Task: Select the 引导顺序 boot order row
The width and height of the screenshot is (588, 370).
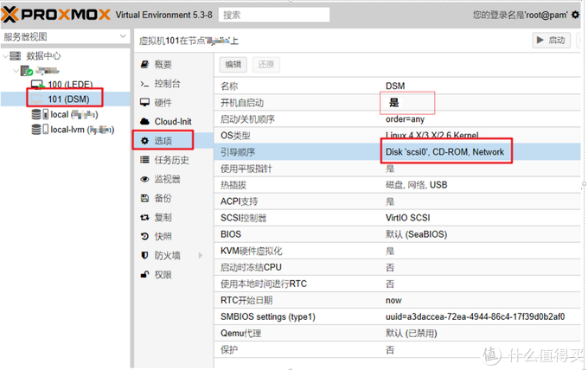Action: 397,152
